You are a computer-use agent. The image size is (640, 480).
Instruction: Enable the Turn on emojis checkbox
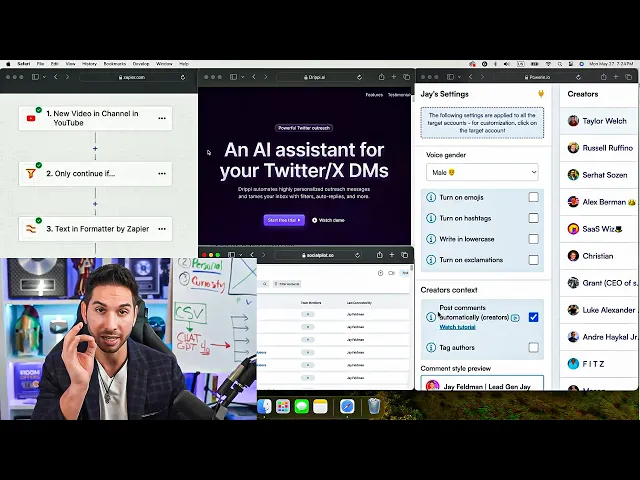pyautogui.click(x=533, y=197)
